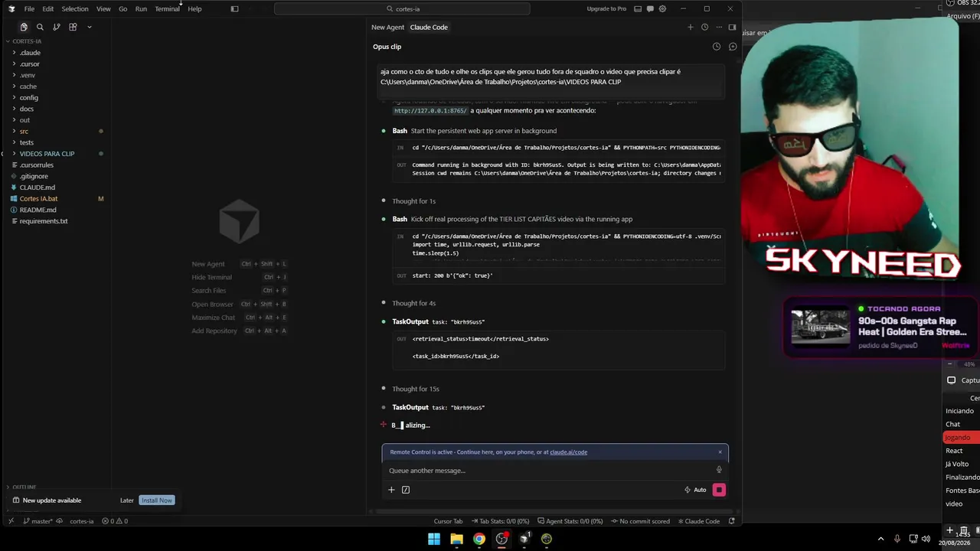Open the View menu
Image resolution: width=980 pixels, height=551 pixels.
(103, 9)
